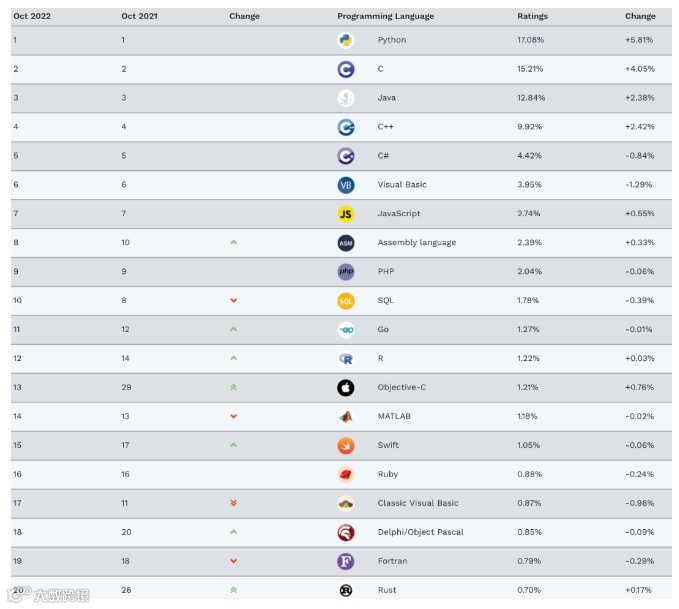Viewport: 679px width, 609px height.
Task: Click the Ruby logo icon
Action: tap(346, 475)
